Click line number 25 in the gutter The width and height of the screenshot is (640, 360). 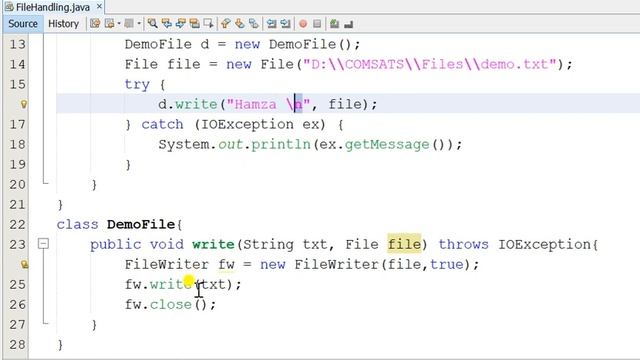(17, 284)
